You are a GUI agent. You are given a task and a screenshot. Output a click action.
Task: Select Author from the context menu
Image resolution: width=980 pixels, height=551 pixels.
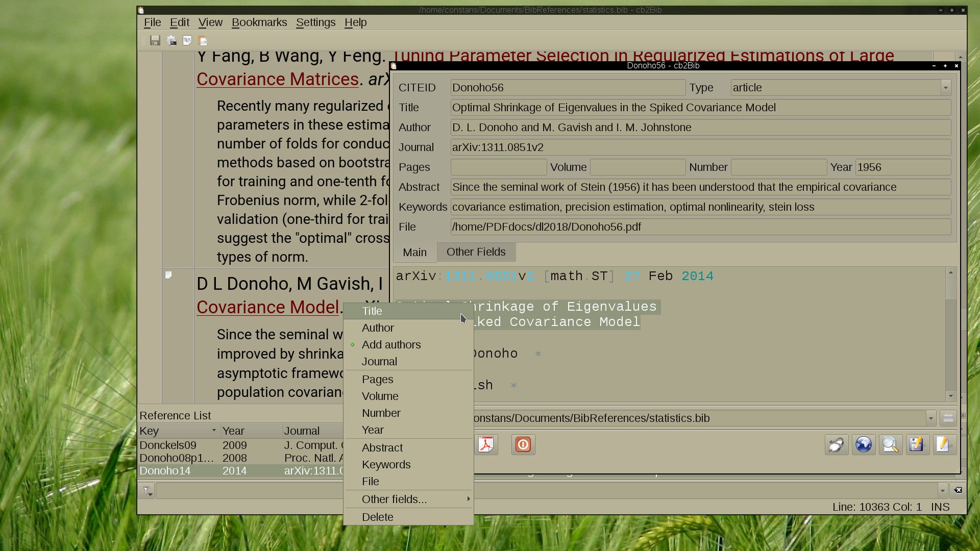pos(378,328)
